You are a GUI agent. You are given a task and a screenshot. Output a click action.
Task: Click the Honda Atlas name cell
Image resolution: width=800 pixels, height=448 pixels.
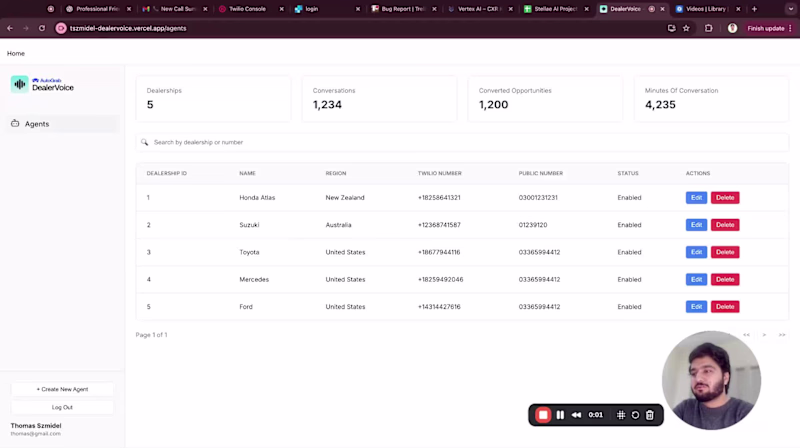coord(257,197)
